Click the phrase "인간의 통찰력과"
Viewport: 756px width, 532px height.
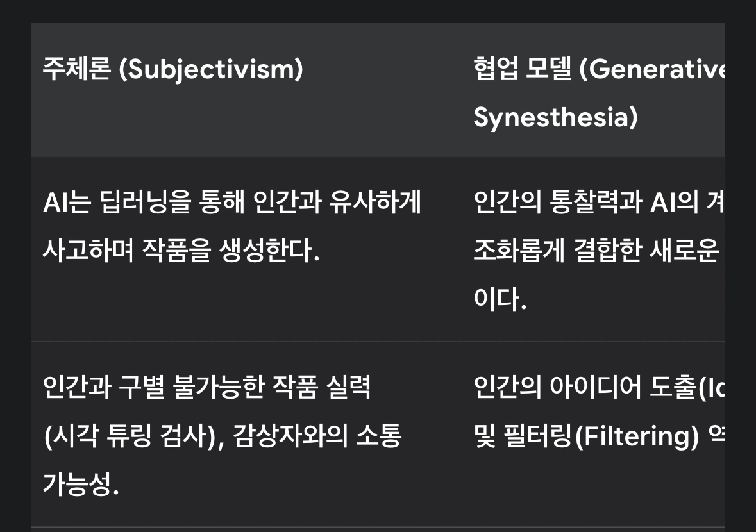[x=558, y=201]
